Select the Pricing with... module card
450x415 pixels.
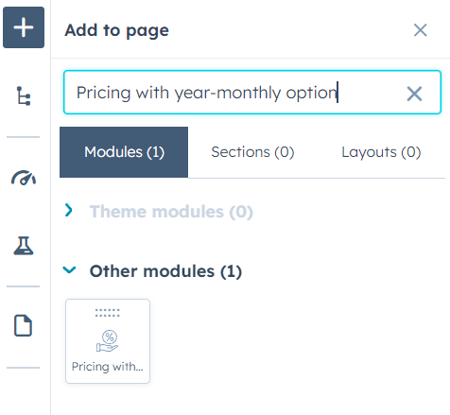pos(108,341)
